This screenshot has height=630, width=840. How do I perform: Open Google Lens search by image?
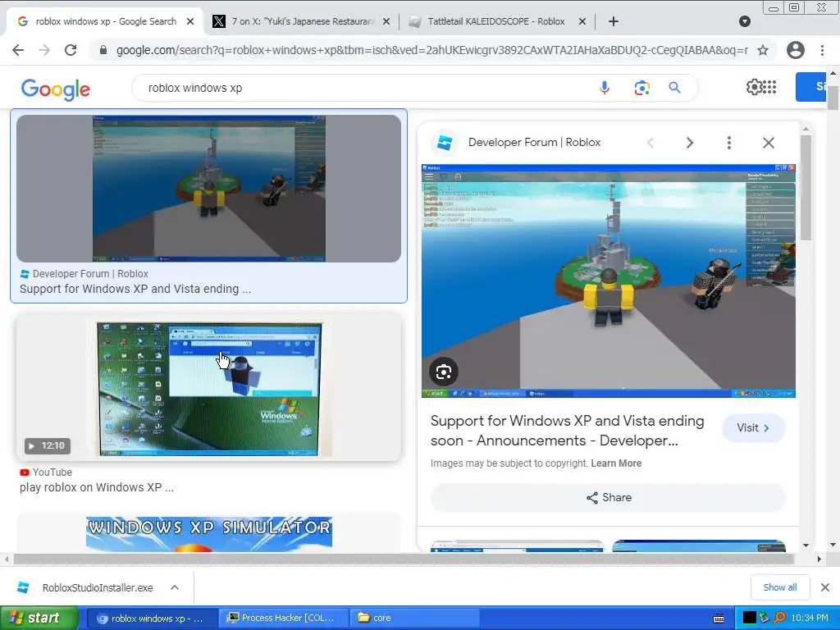[641, 88]
